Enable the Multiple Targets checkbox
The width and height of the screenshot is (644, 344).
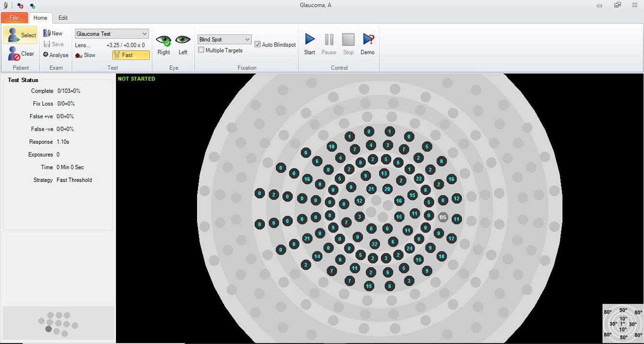201,50
